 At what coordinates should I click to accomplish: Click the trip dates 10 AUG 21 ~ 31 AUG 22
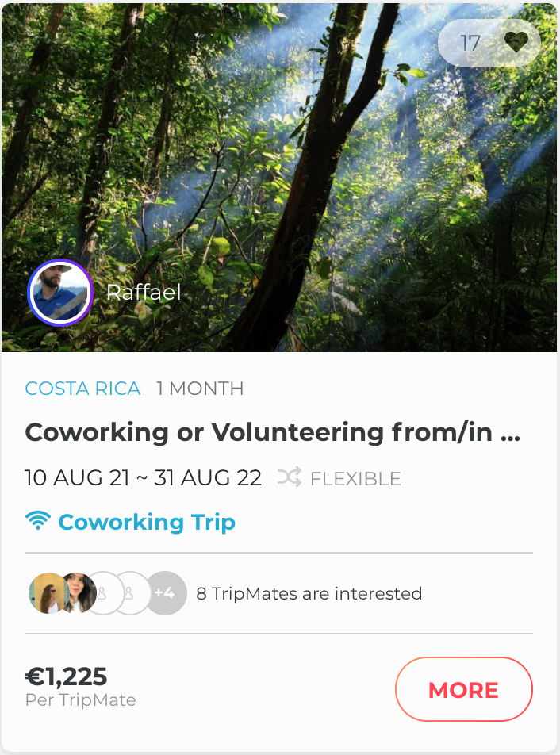[x=144, y=478]
